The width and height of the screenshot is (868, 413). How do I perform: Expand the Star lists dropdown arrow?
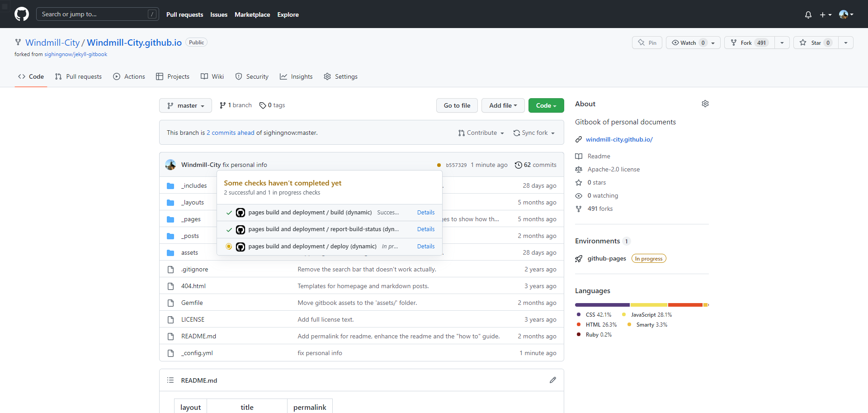coord(846,43)
